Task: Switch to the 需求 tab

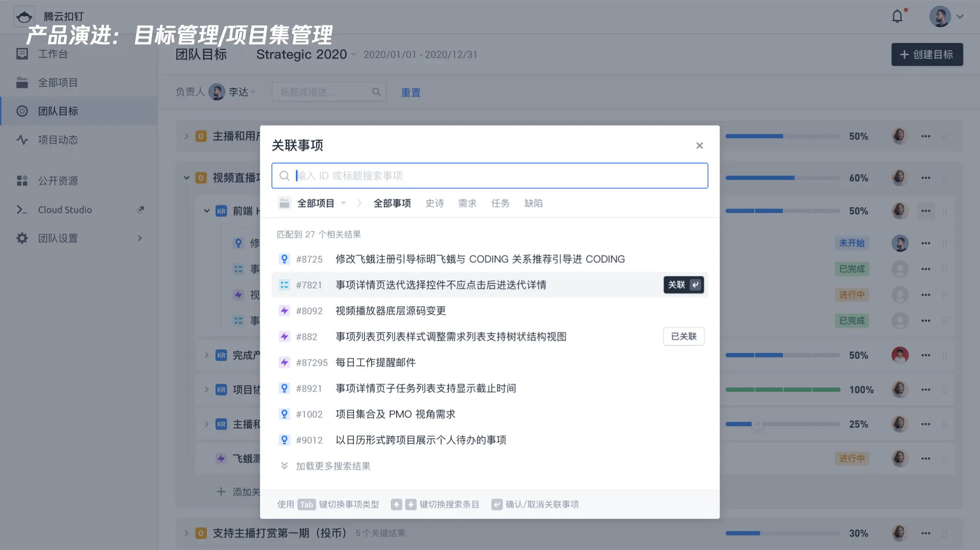Action: click(x=467, y=203)
